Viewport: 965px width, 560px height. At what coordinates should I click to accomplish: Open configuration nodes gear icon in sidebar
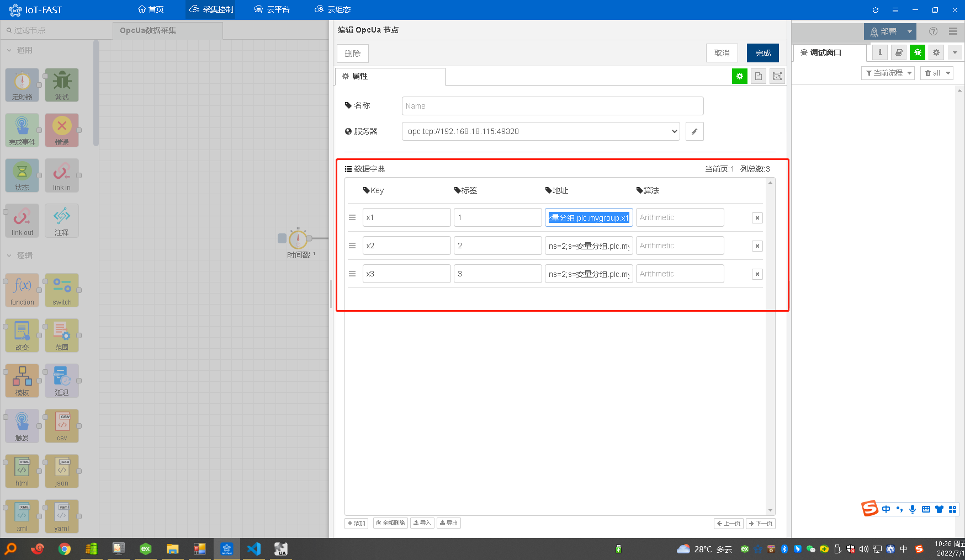pyautogui.click(x=936, y=52)
